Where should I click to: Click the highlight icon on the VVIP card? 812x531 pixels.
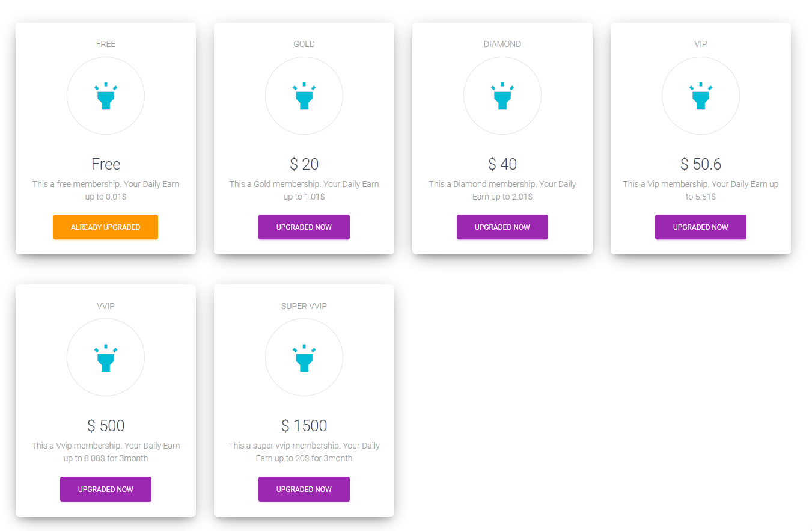106,358
